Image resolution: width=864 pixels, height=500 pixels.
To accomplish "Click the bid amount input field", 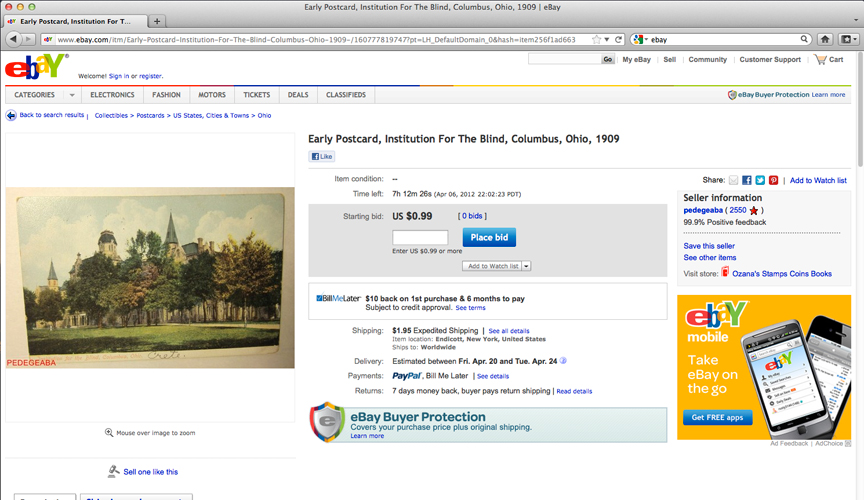I will pyautogui.click(x=420, y=238).
